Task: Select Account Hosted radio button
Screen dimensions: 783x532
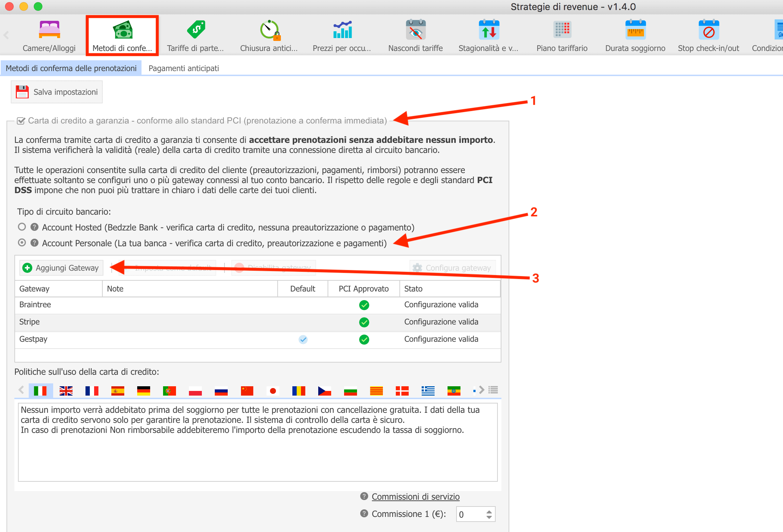Action: click(x=22, y=227)
